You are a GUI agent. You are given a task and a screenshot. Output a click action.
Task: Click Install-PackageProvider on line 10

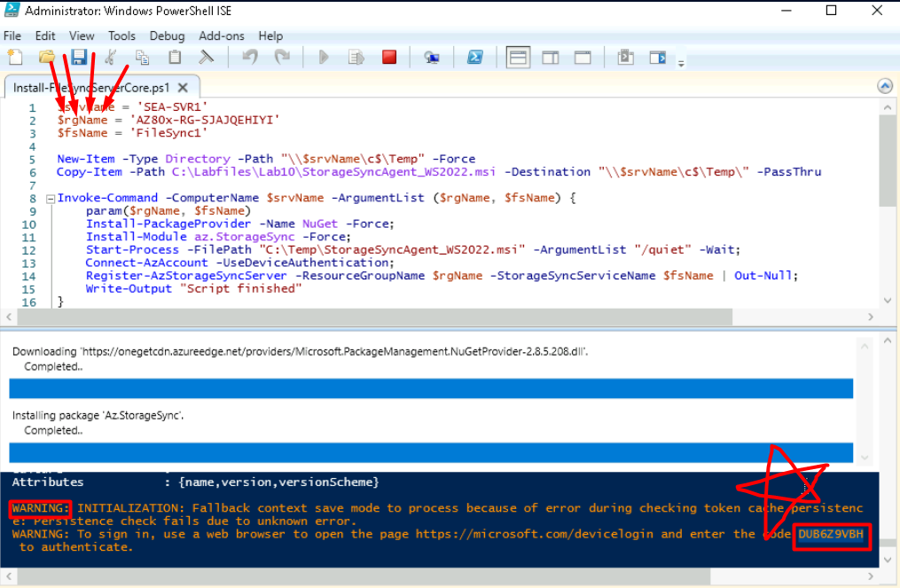pyautogui.click(x=168, y=223)
